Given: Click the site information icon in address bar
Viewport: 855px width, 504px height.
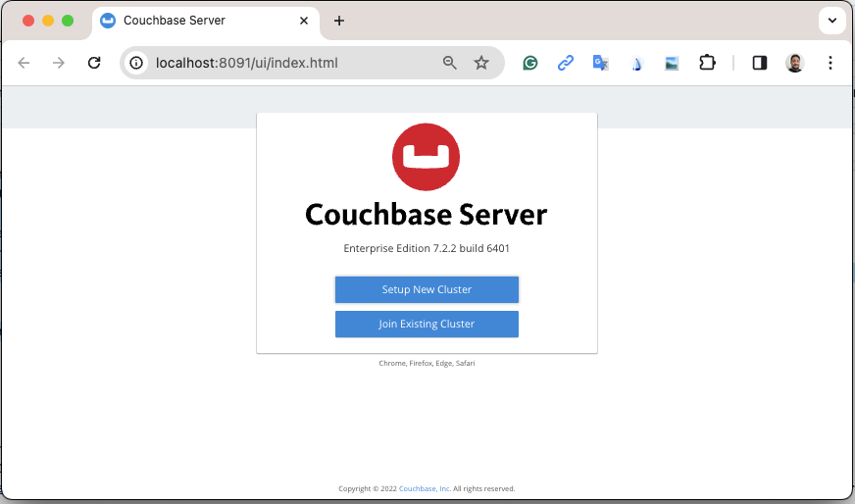Looking at the screenshot, I should [x=136, y=63].
